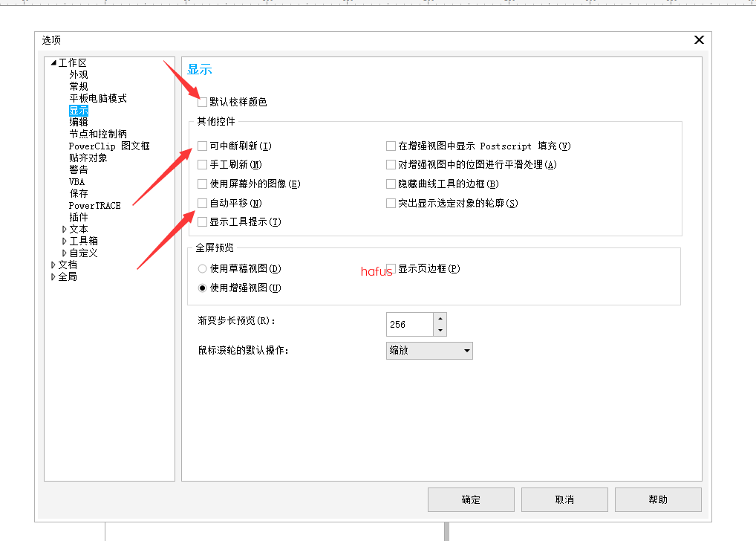Image resolution: width=756 pixels, height=541 pixels.
Task: Expand the 文本 tree node
Action: click(x=64, y=229)
